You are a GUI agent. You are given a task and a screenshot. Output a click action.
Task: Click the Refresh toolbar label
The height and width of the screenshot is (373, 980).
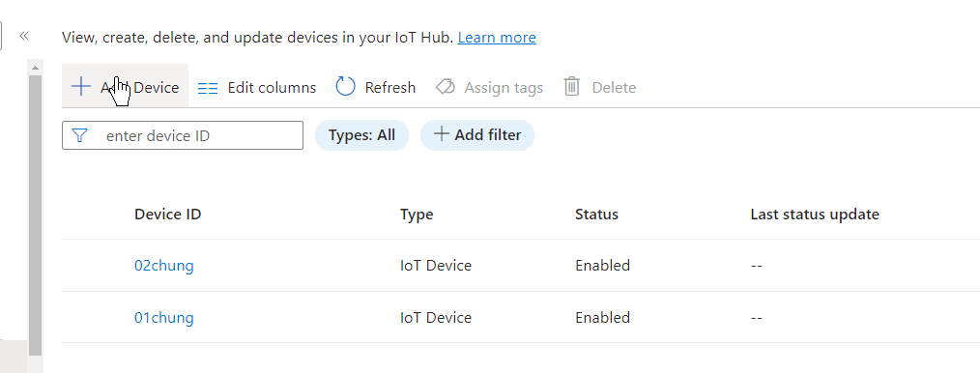pos(390,88)
